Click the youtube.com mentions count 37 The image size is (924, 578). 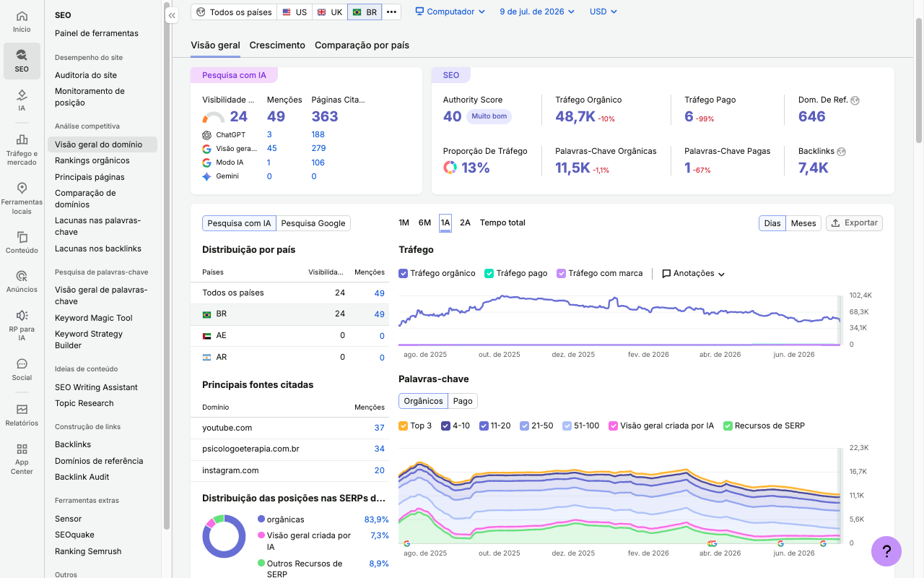pyautogui.click(x=379, y=428)
